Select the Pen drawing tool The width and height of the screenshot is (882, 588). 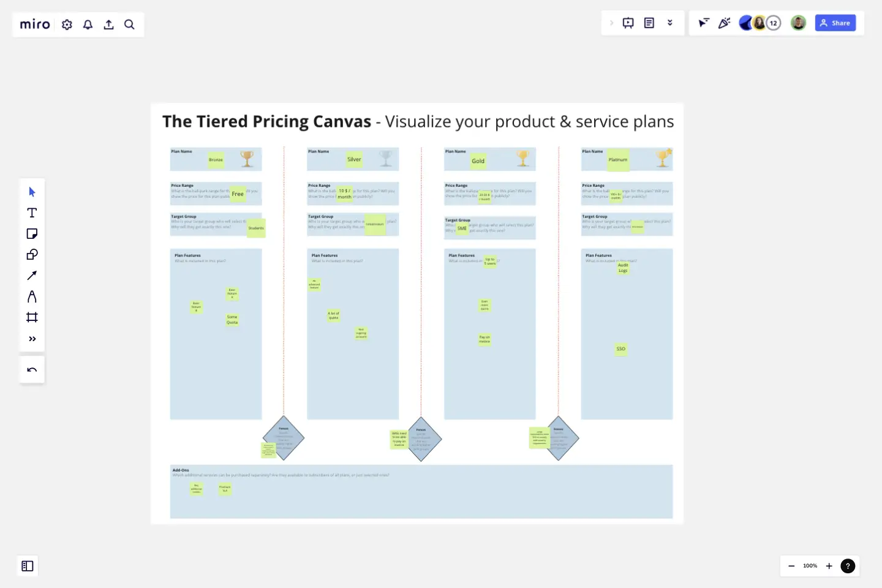coord(32,296)
